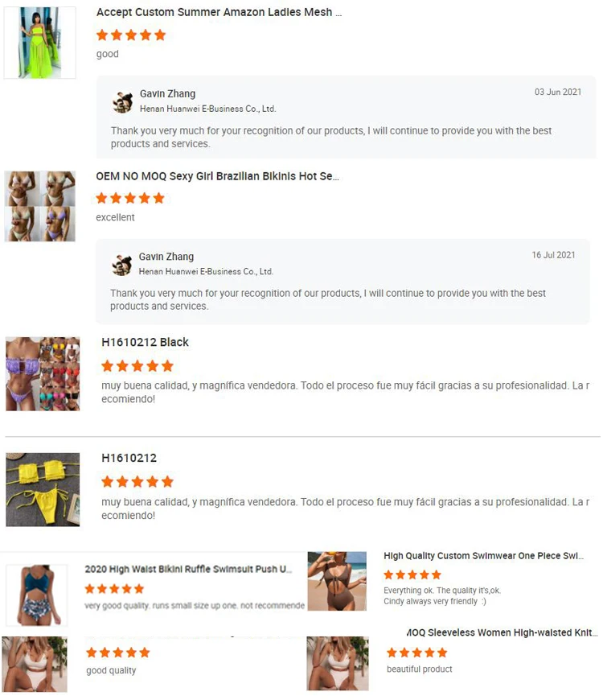
Task: Click 'Henan Huanwei E-Business Co., Ltd.' in first reply
Action: tap(208, 109)
